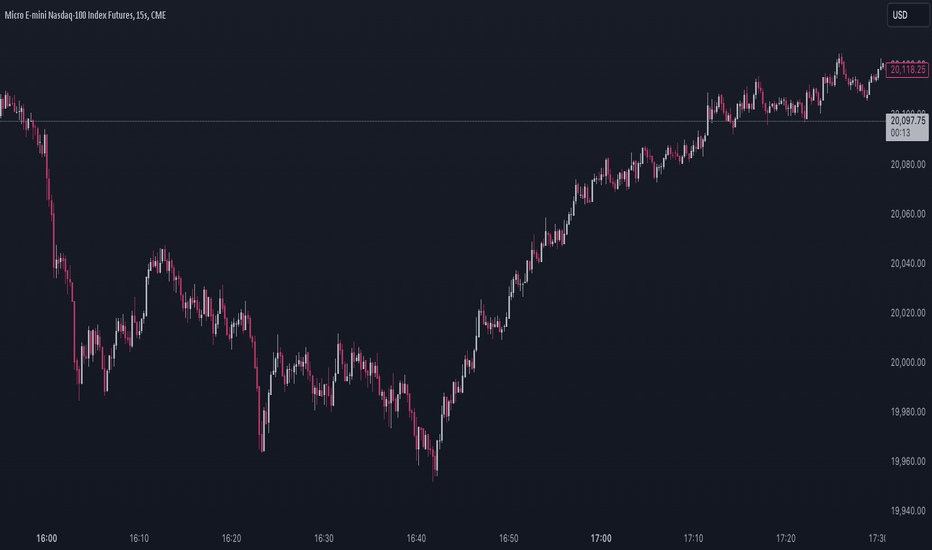Click the 20,060.00 price axis label
Viewport: 932px width, 550px height.
(x=908, y=213)
